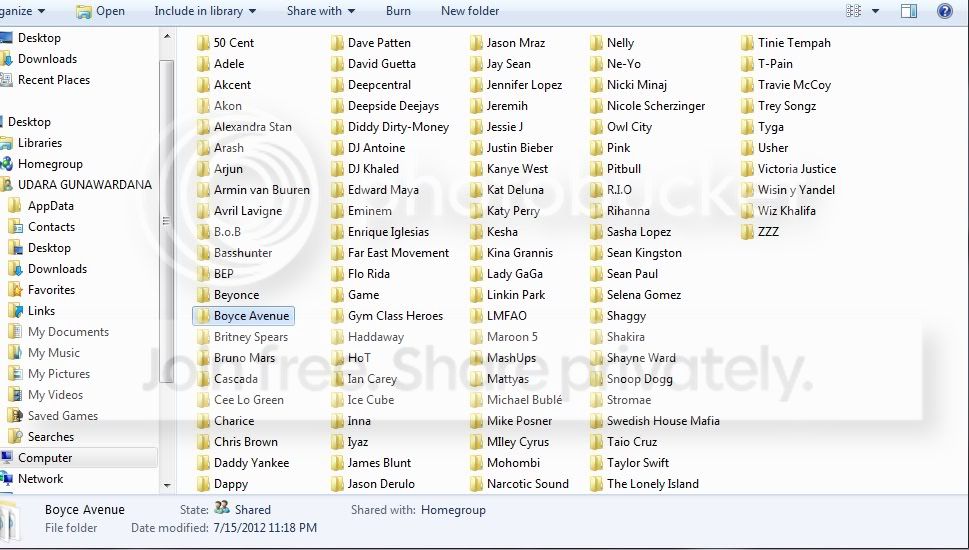Click the navigation pane scroll down arrow
The image size is (969, 550).
click(167, 486)
